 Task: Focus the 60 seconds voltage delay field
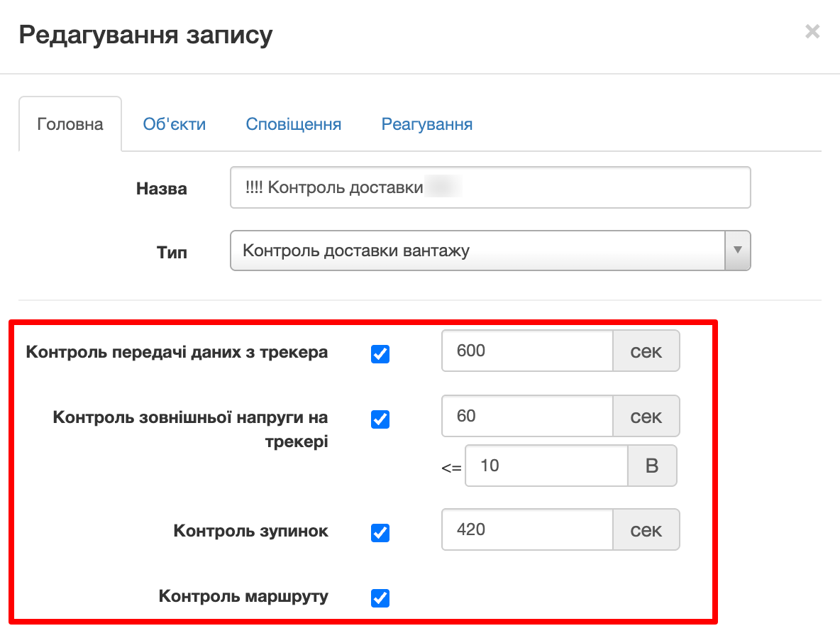click(527, 416)
